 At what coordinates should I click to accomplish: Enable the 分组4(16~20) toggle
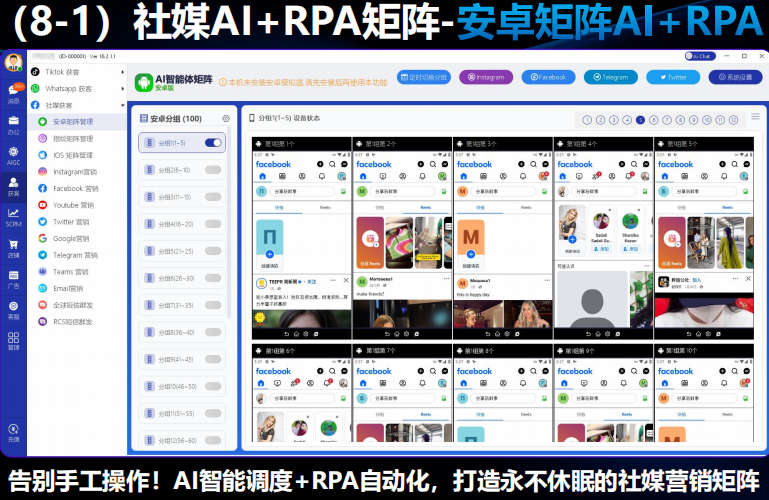tap(213, 224)
